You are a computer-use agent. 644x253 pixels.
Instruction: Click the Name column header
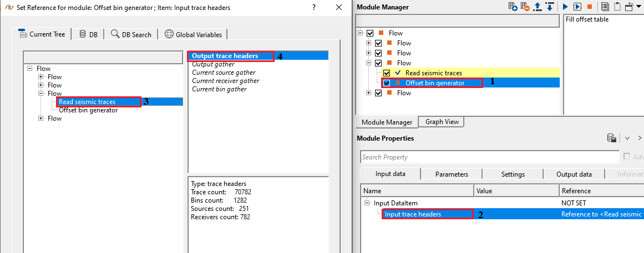[x=417, y=190]
